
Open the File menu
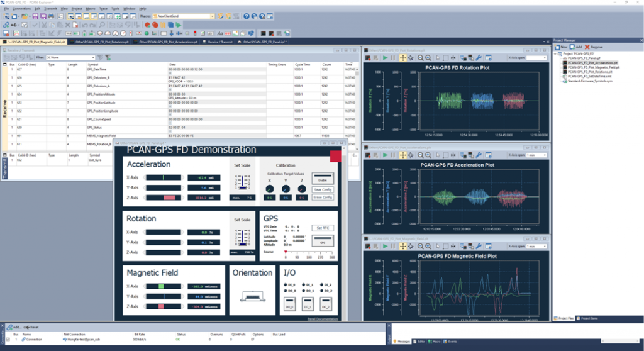point(6,9)
